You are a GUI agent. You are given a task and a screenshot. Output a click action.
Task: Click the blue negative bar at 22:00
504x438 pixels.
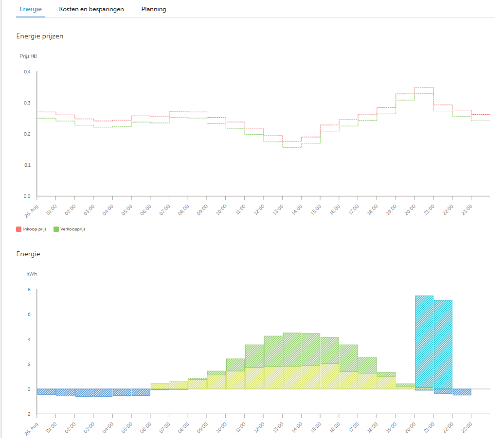coord(462,392)
